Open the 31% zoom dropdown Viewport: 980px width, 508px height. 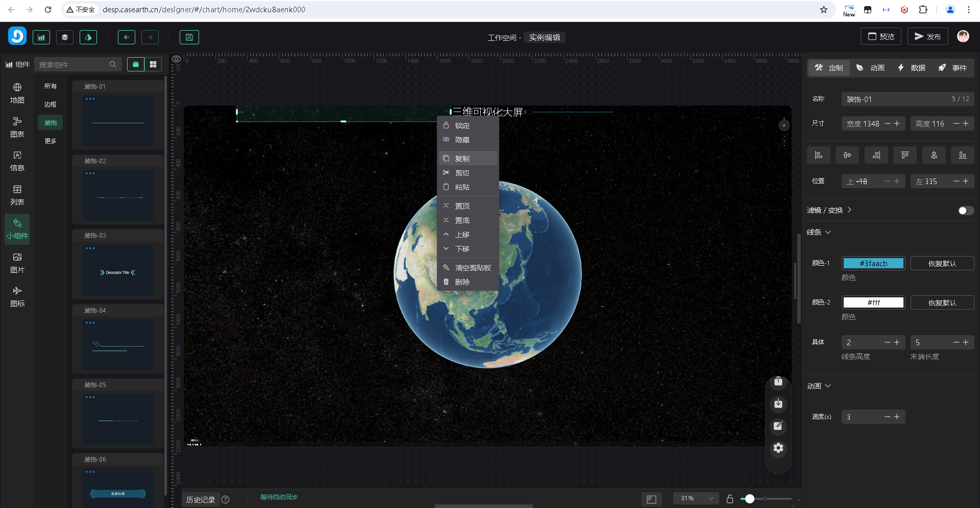[x=696, y=498]
